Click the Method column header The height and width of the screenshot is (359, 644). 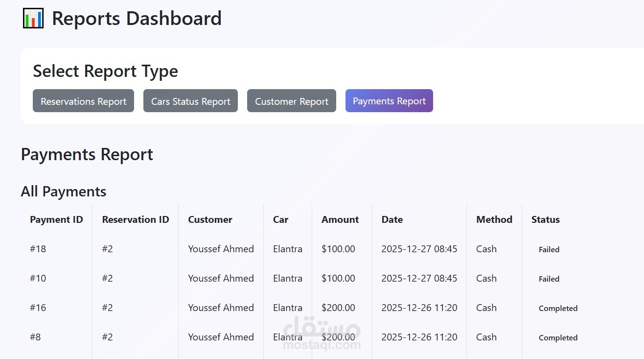pyautogui.click(x=494, y=219)
